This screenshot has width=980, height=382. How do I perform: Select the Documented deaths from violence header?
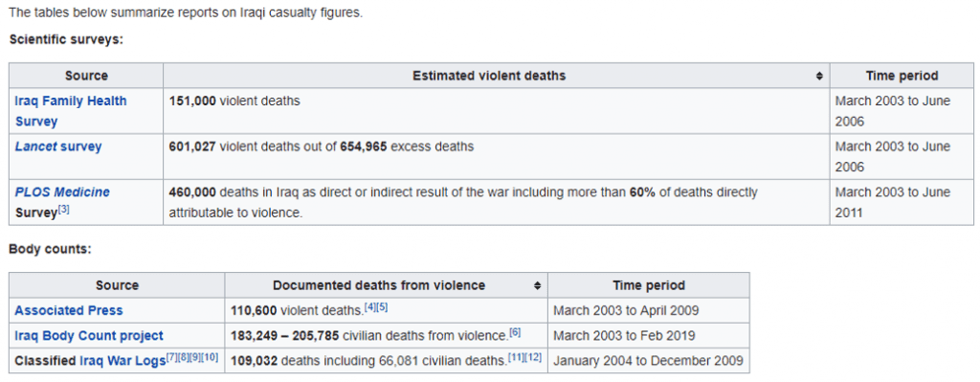[x=387, y=285]
